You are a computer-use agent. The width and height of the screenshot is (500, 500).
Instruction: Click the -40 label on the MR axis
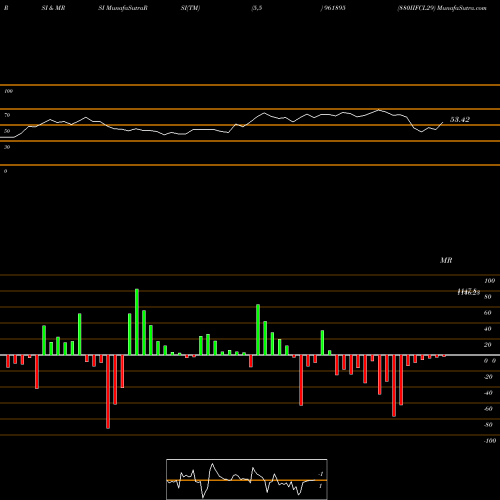tap(488, 393)
